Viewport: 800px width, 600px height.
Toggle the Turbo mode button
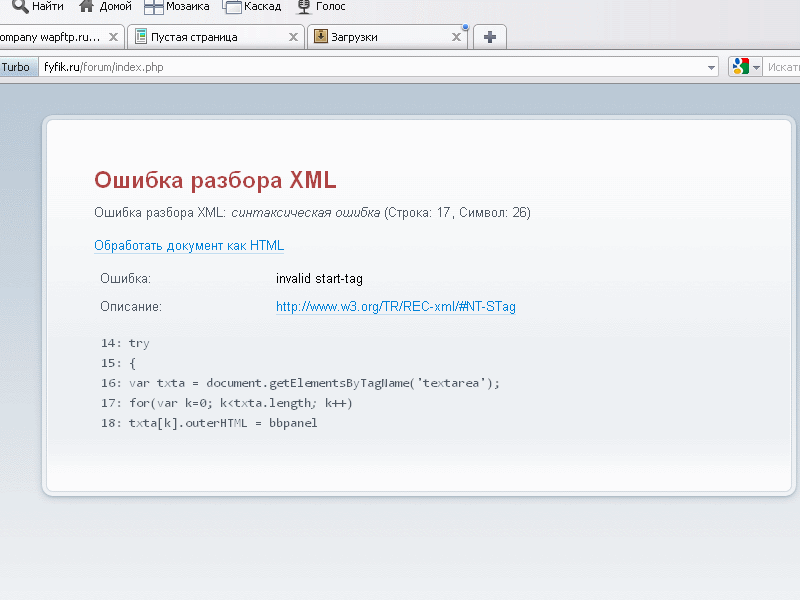coord(16,67)
